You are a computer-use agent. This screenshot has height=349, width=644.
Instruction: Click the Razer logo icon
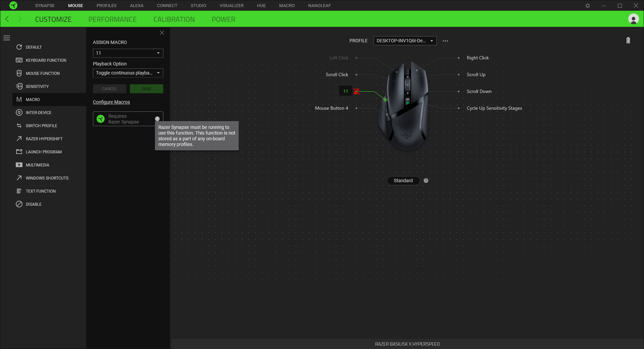[x=13, y=5]
